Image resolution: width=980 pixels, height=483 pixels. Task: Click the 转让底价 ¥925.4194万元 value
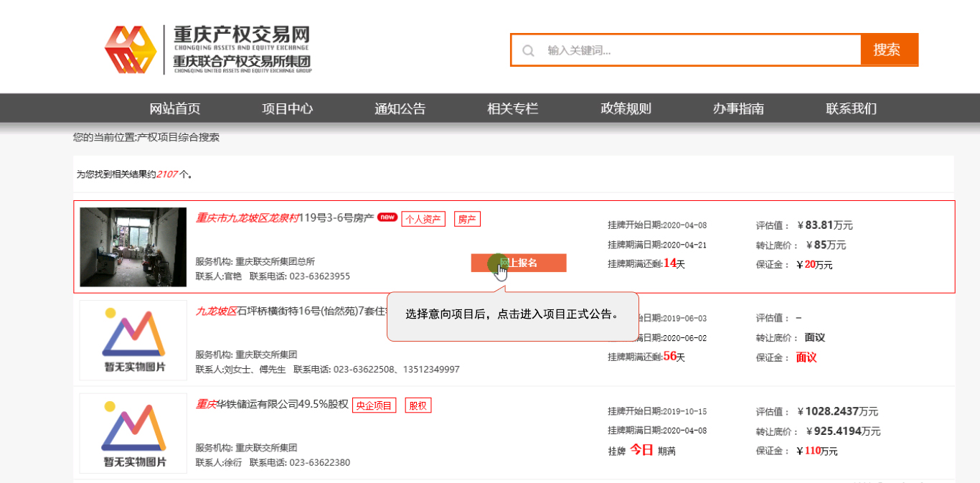coord(843,431)
